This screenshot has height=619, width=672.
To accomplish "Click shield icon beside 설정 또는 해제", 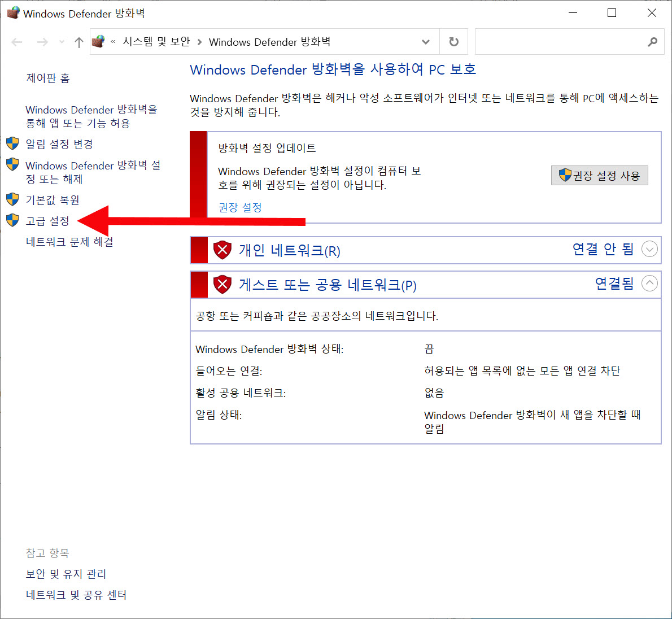I will [x=13, y=164].
